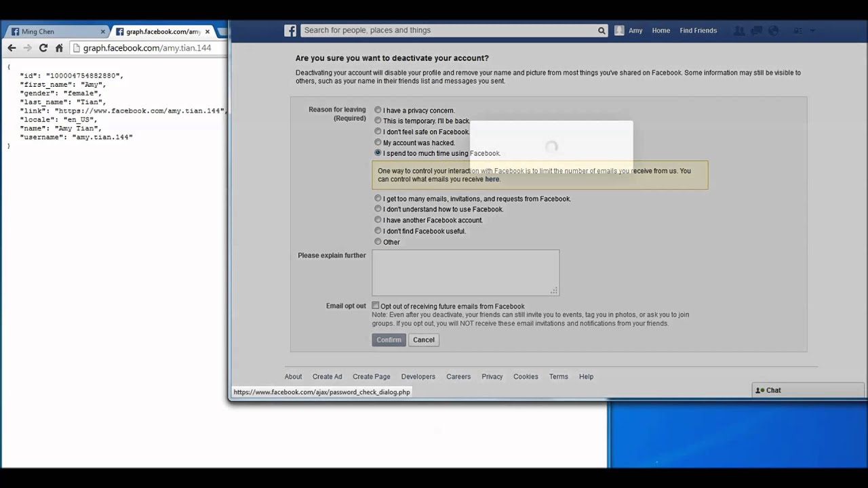Open friend requests icon

point(739,30)
